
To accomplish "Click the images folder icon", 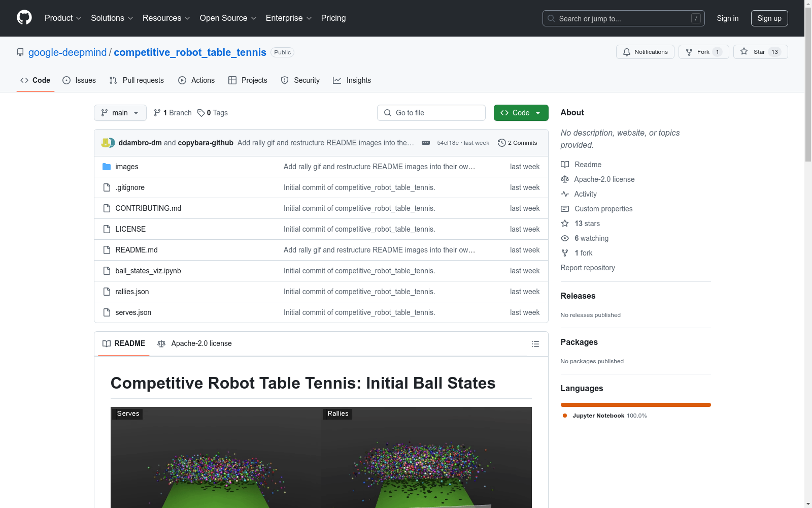I will [x=107, y=167].
